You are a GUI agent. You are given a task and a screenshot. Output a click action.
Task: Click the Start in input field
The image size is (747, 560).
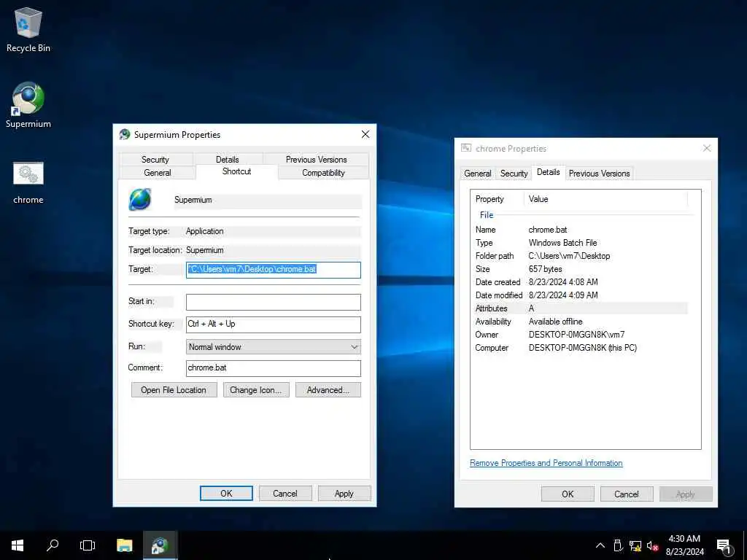(274, 302)
